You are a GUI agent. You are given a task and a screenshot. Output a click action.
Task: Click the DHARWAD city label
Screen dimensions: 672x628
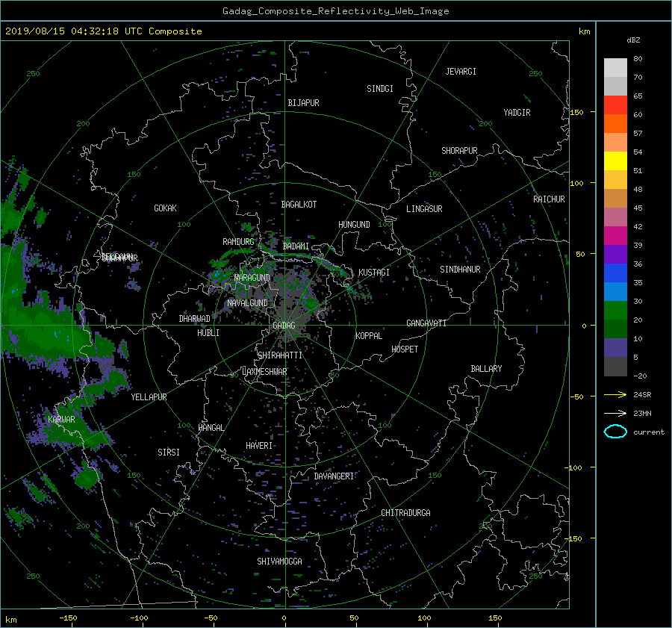tap(194, 319)
